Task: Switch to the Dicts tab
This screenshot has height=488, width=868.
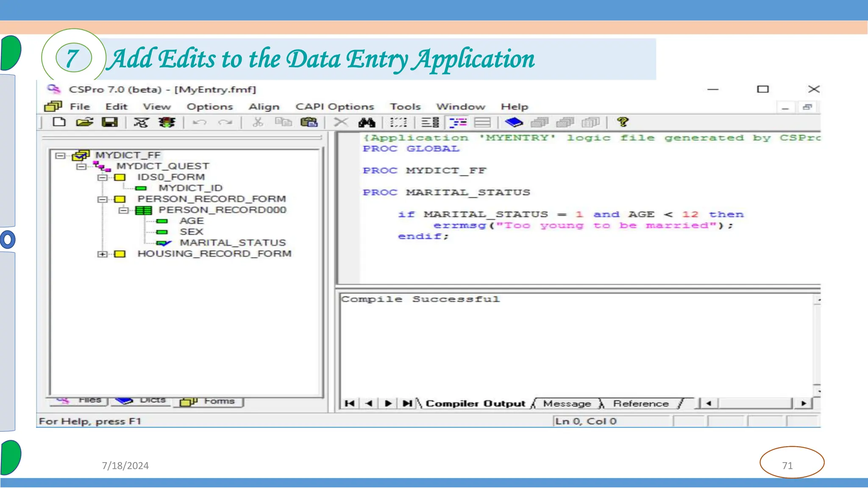Action: point(141,401)
